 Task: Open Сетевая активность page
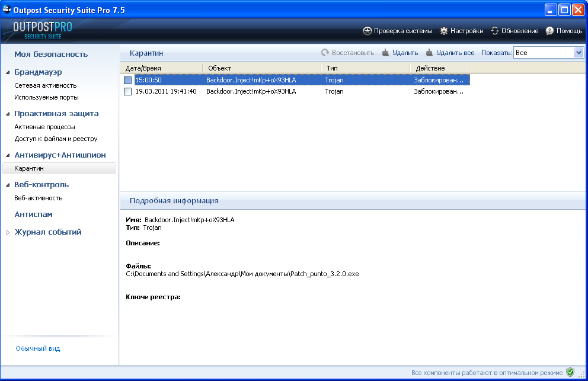tap(46, 85)
